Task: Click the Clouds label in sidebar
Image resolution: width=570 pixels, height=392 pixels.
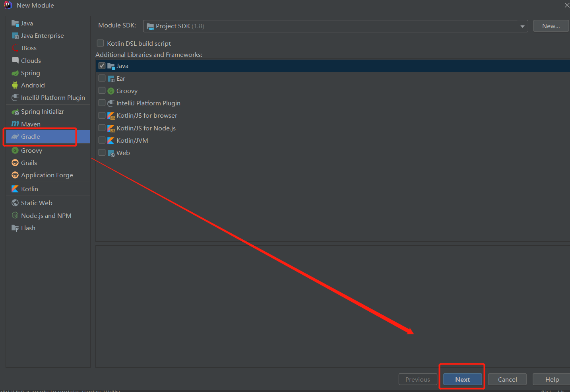Action: tap(31, 60)
